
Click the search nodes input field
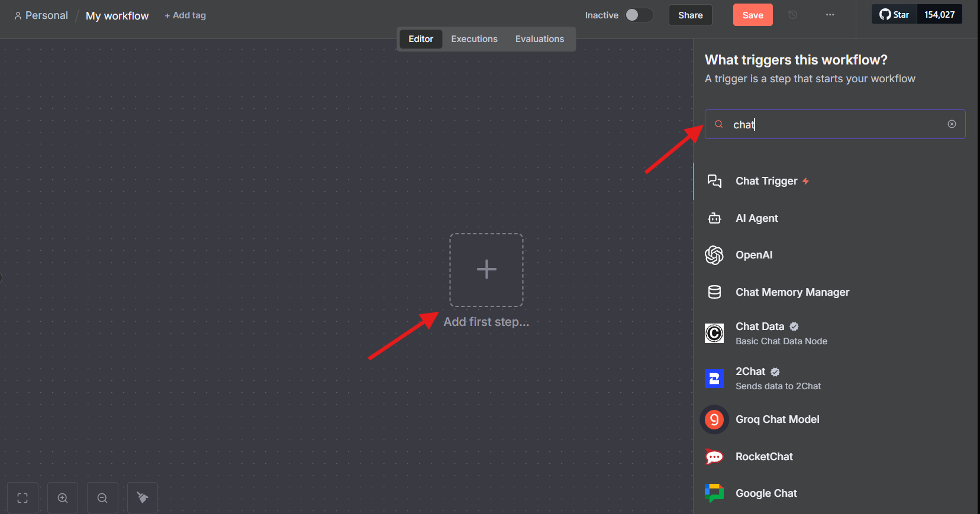(835, 124)
